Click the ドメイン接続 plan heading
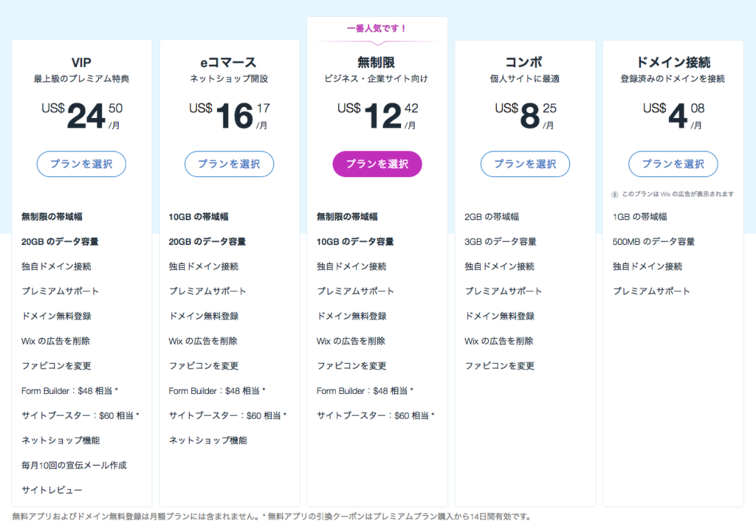The image size is (756, 532). coord(673,62)
